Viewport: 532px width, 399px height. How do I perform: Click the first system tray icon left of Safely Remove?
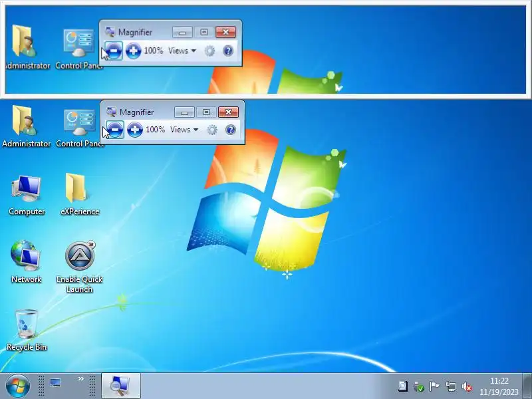(403, 386)
